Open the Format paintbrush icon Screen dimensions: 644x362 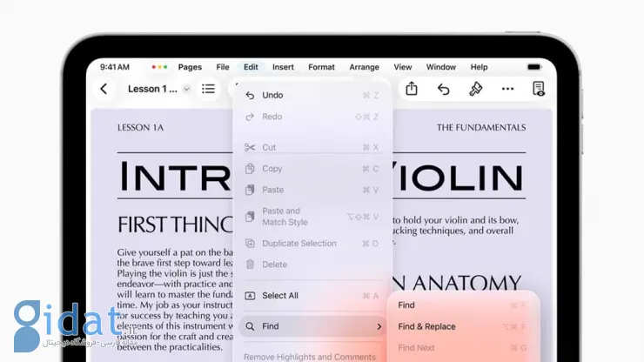point(476,89)
